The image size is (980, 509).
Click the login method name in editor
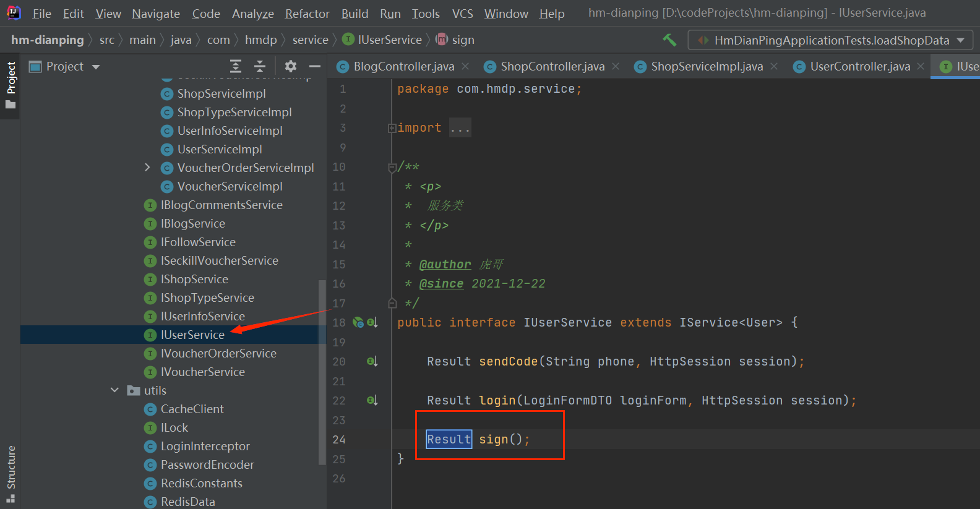(497, 400)
